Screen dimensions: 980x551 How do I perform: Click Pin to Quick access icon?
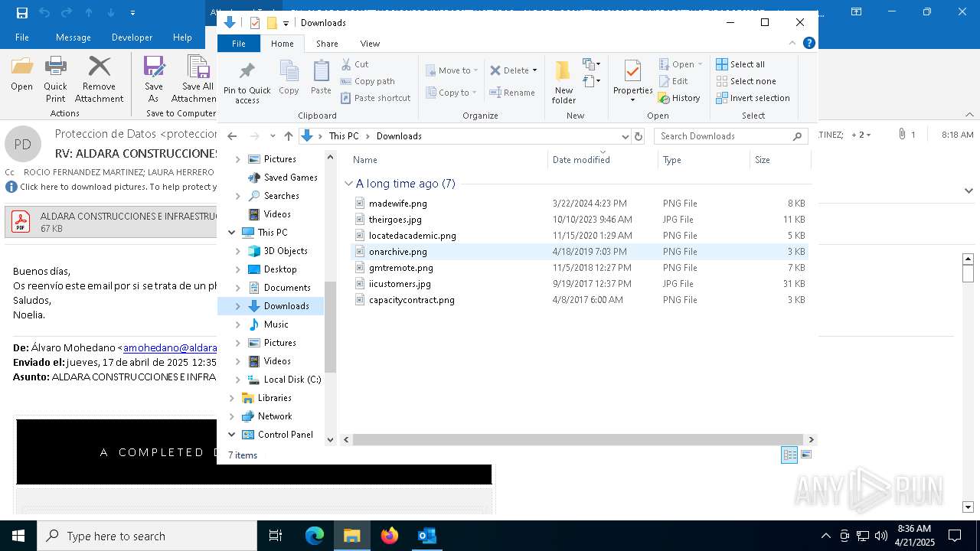point(247,71)
